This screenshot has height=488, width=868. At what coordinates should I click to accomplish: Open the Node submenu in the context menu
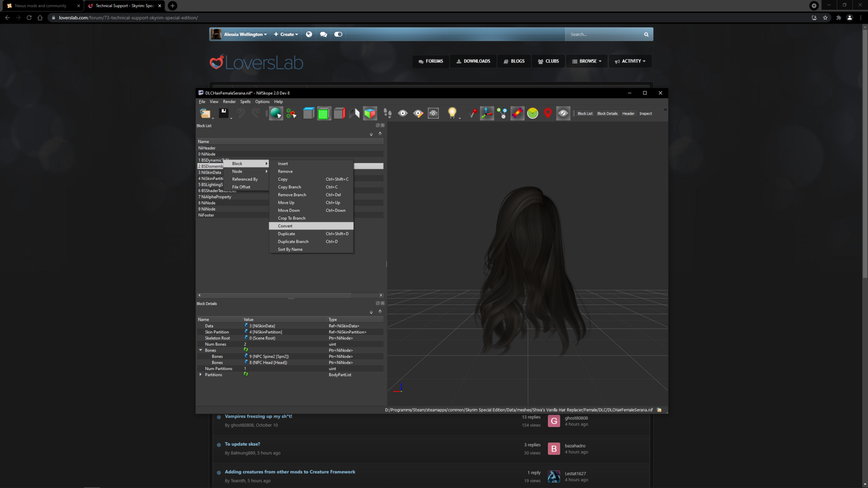point(247,172)
